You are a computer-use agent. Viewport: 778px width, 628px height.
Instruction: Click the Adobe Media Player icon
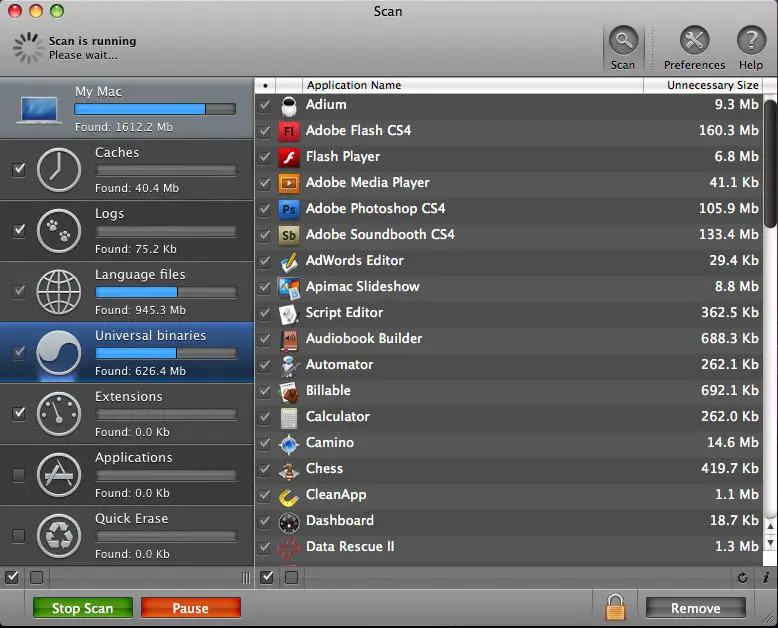289,184
